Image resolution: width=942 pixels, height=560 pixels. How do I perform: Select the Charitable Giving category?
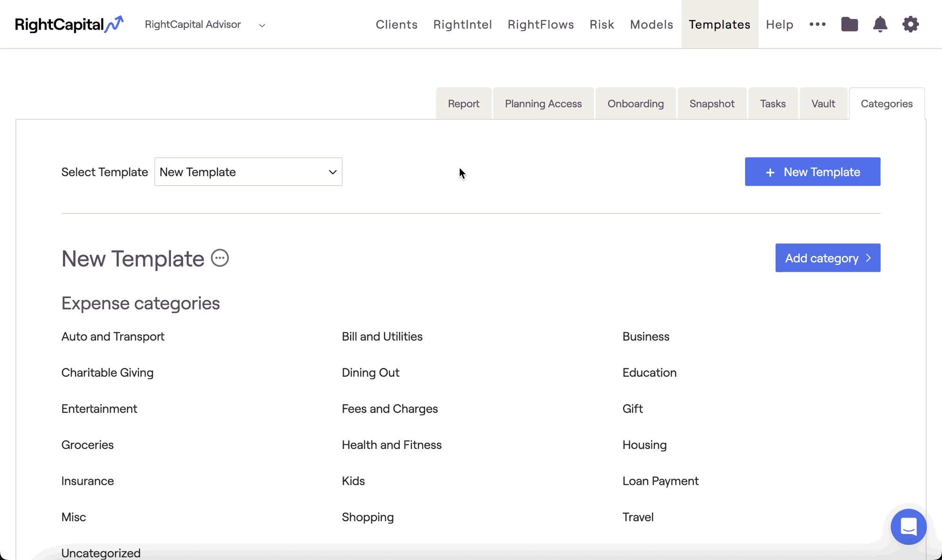point(107,373)
